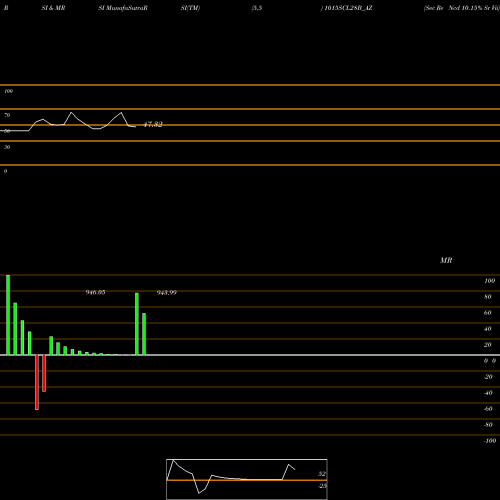Click the 'SI MunafaSutraR' header text

pyautogui.click(x=123, y=8)
